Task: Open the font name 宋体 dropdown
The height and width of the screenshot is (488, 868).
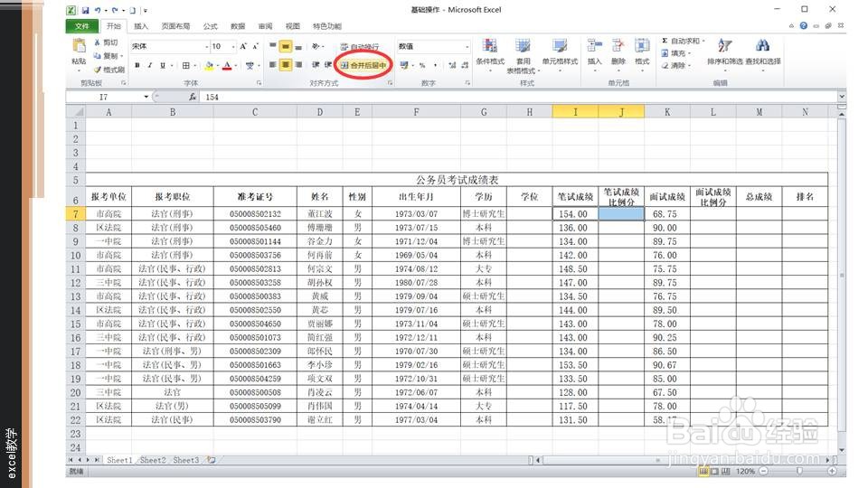Action: coord(206,46)
